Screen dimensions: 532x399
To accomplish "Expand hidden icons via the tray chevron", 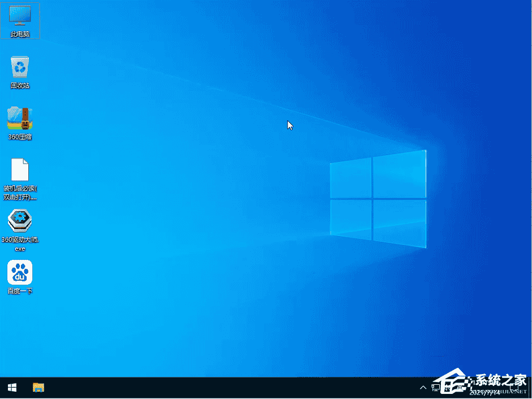I will (x=423, y=388).
